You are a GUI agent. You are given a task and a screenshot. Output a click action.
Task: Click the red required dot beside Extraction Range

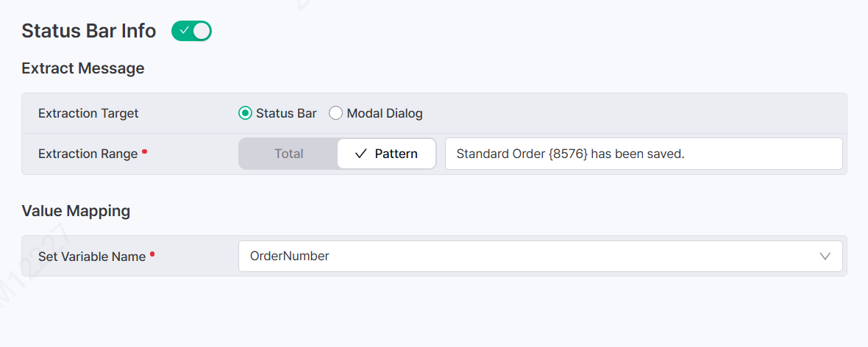tap(144, 151)
